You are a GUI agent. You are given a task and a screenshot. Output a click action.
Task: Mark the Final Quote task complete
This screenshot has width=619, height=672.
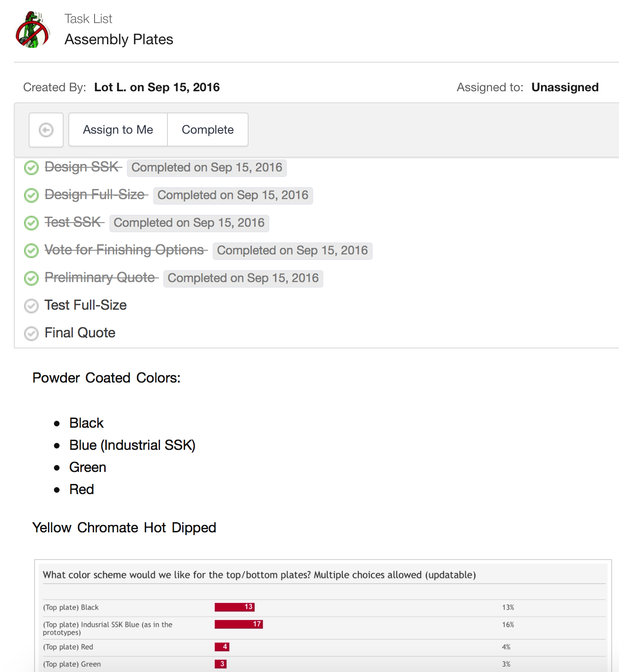pos(31,334)
